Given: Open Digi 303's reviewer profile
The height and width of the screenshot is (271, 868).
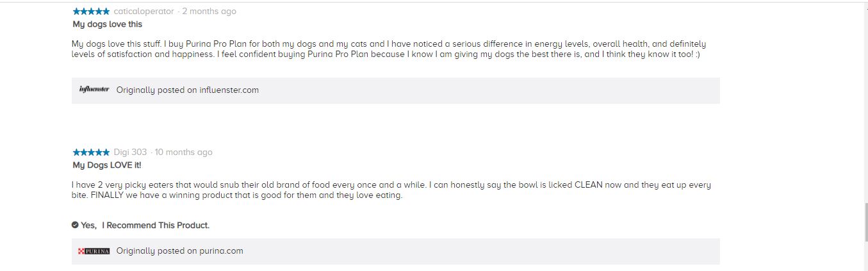Looking at the screenshot, I should click(130, 152).
